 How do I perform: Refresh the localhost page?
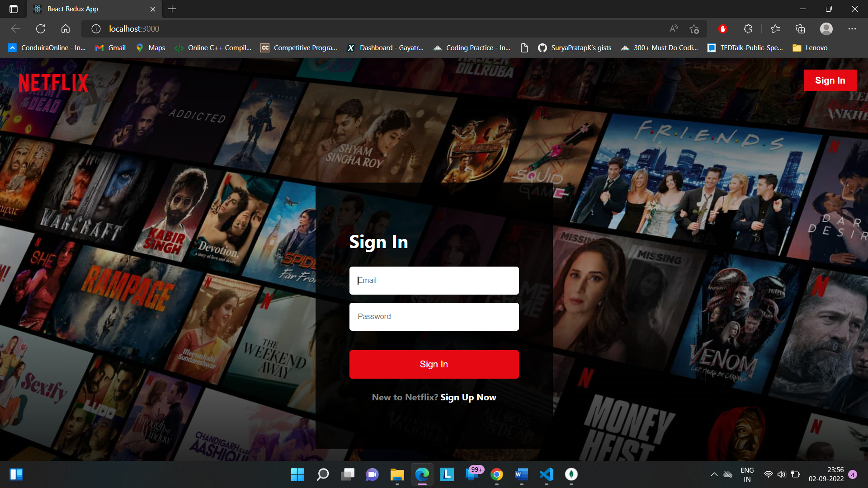[x=41, y=28]
